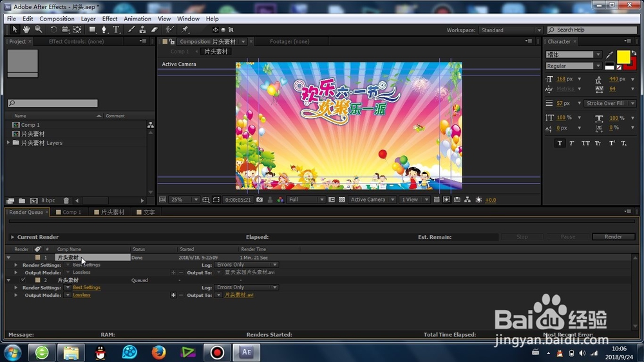Select the Selection arrow tool
The height and width of the screenshot is (362, 644).
[x=14, y=30]
